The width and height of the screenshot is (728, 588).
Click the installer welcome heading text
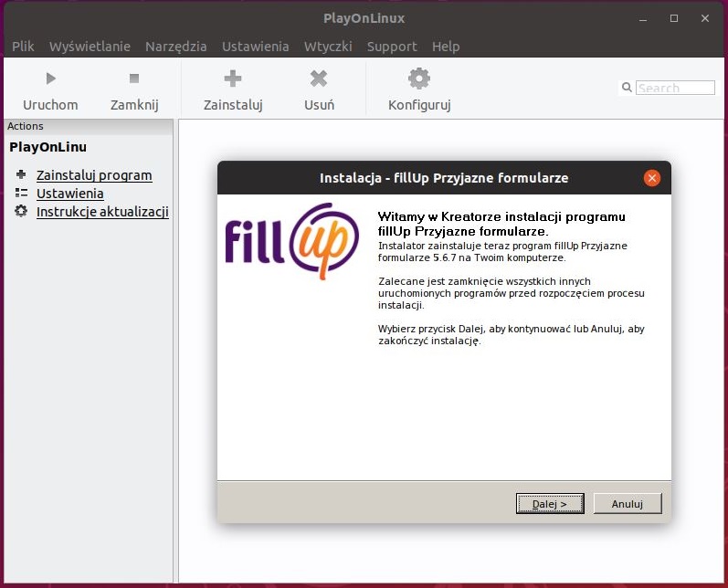pos(501,224)
